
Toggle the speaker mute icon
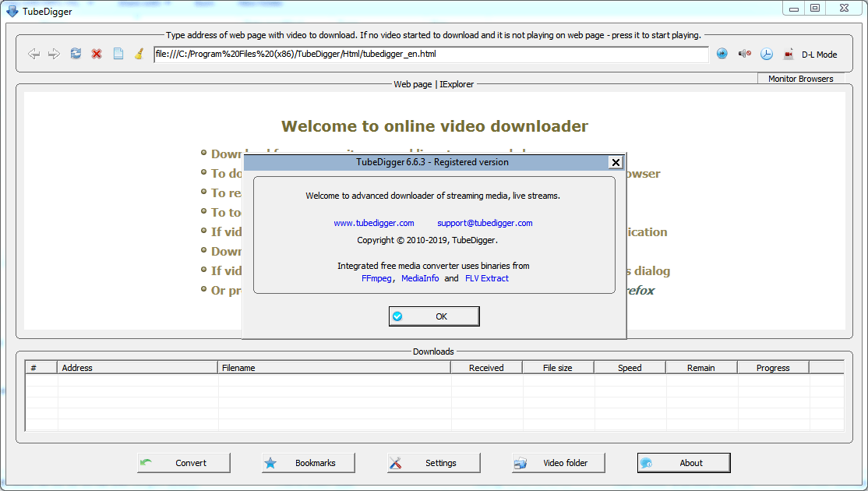(745, 54)
